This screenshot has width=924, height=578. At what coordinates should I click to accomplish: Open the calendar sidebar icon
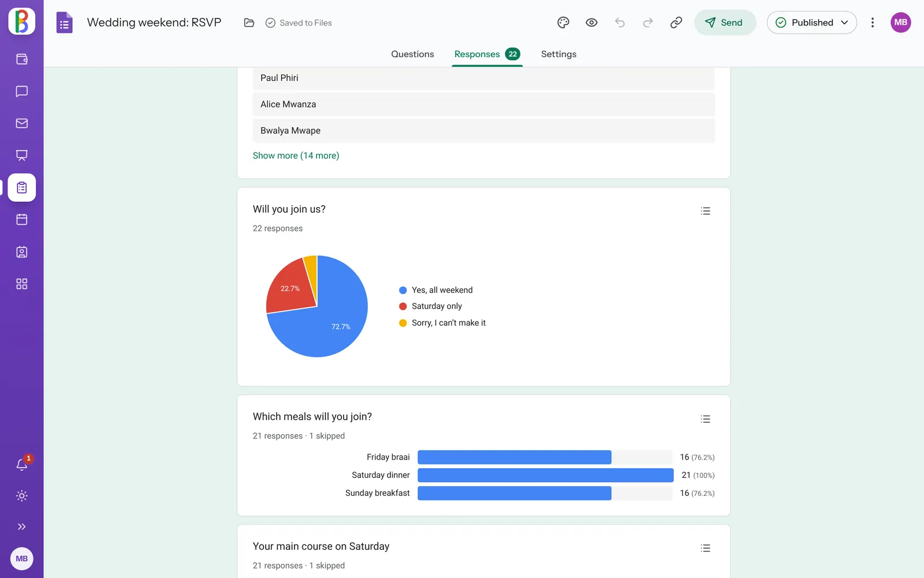click(x=22, y=220)
